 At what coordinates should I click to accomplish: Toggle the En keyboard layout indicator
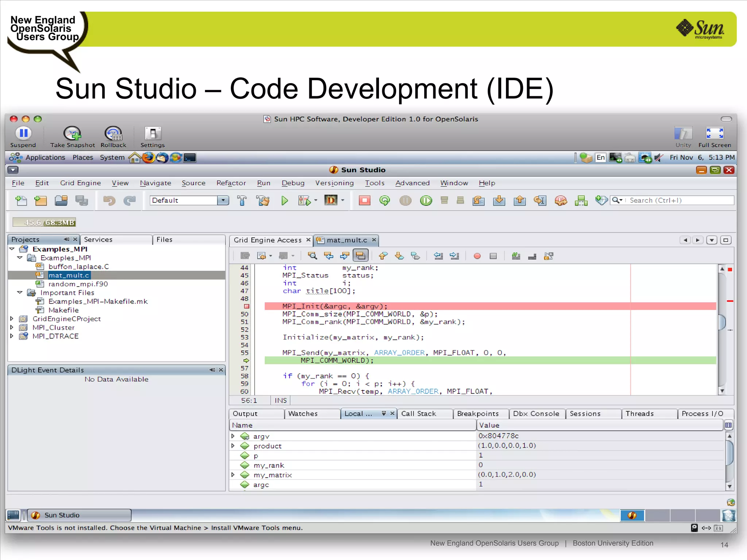[x=600, y=157]
